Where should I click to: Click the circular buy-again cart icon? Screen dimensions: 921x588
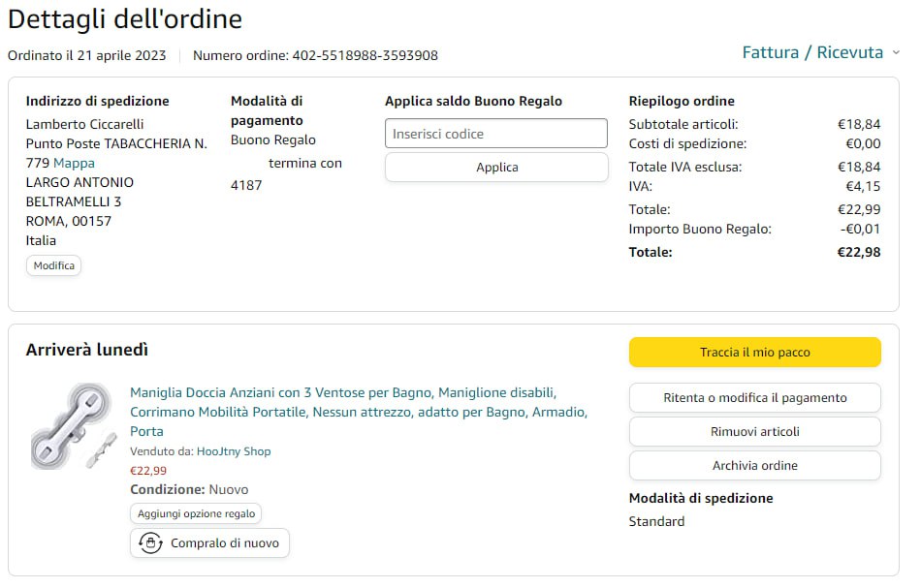tap(150, 543)
